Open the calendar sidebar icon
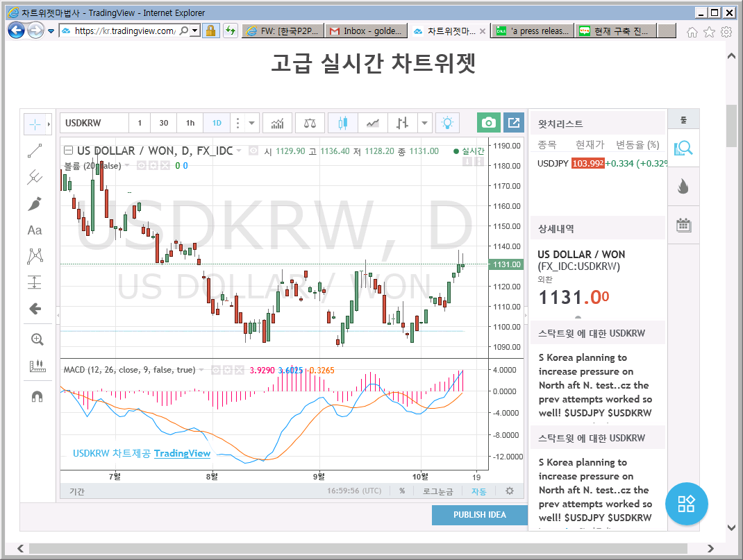This screenshot has height=560, width=743. point(683,226)
